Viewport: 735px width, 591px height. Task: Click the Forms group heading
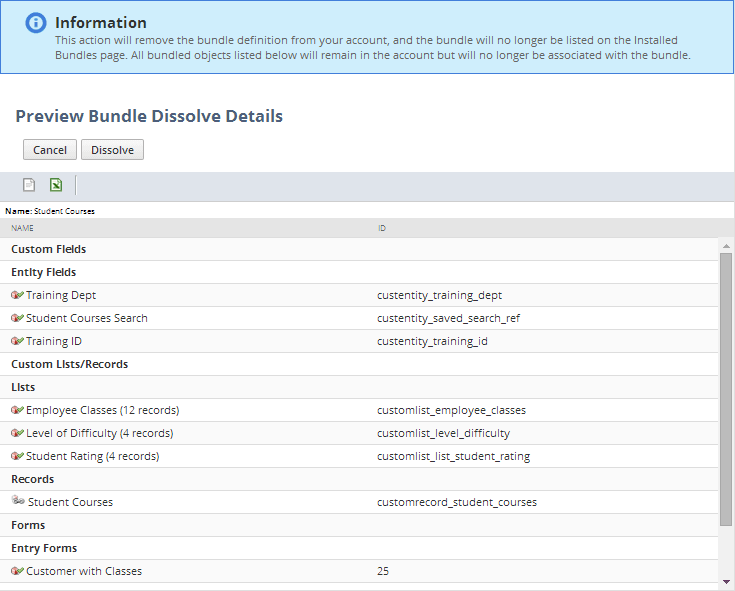pyautogui.click(x=28, y=525)
